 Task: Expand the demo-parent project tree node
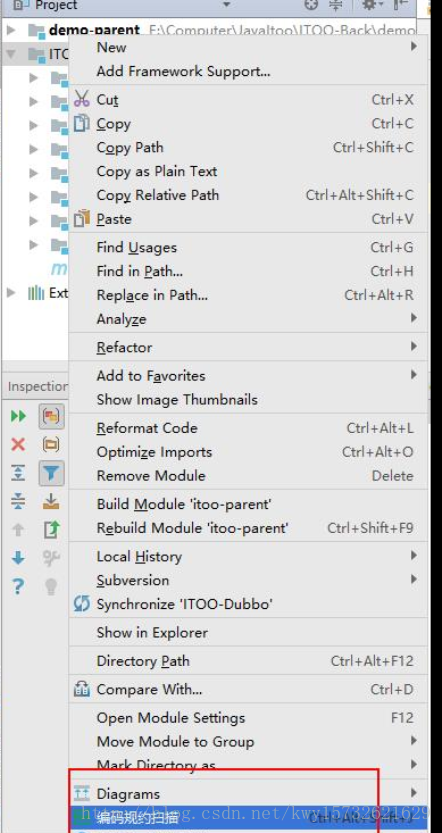tap(11, 30)
